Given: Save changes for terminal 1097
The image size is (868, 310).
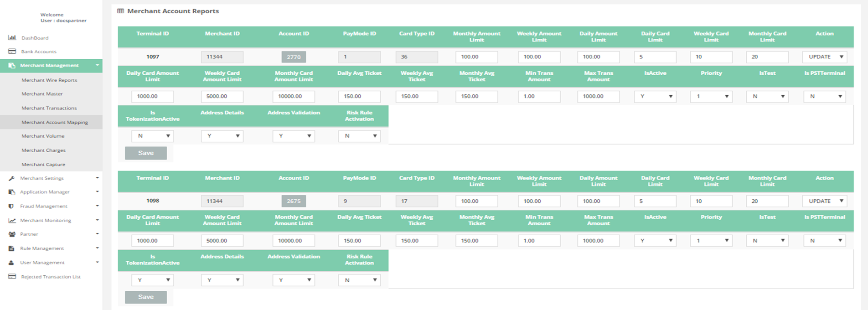Looking at the screenshot, I should (x=146, y=153).
